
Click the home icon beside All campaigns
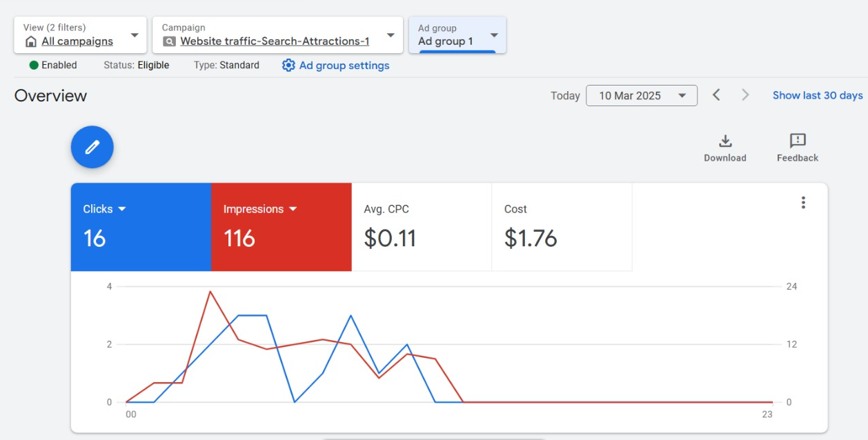(30, 41)
